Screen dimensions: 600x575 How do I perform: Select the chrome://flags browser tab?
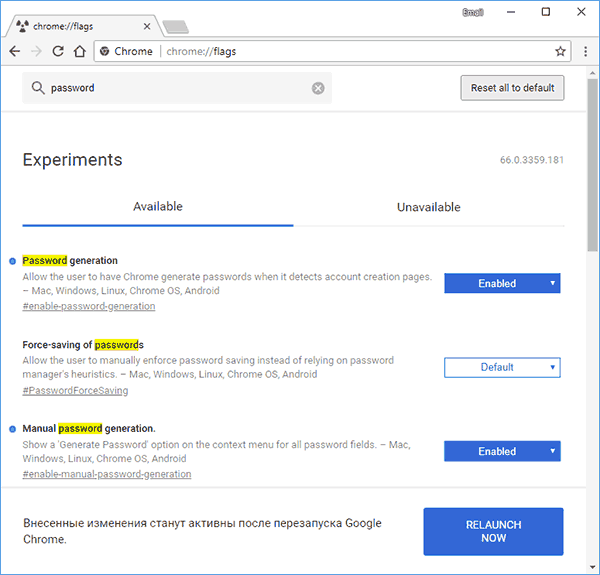(84, 26)
